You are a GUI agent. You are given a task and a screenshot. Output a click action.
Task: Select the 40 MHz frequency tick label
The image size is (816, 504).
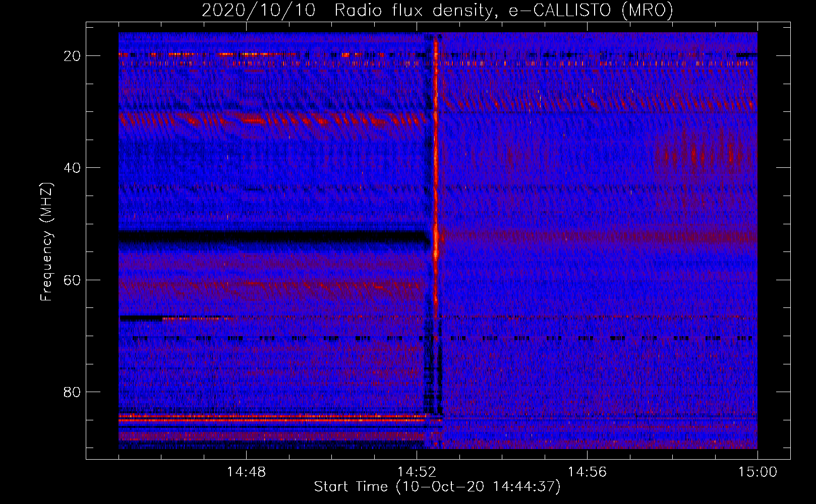tap(73, 168)
